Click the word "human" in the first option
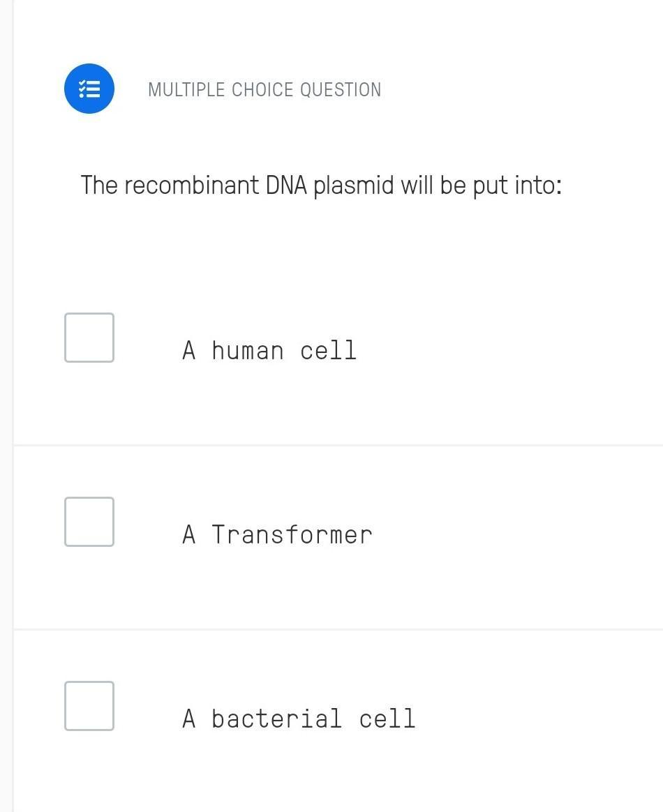 [247, 350]
